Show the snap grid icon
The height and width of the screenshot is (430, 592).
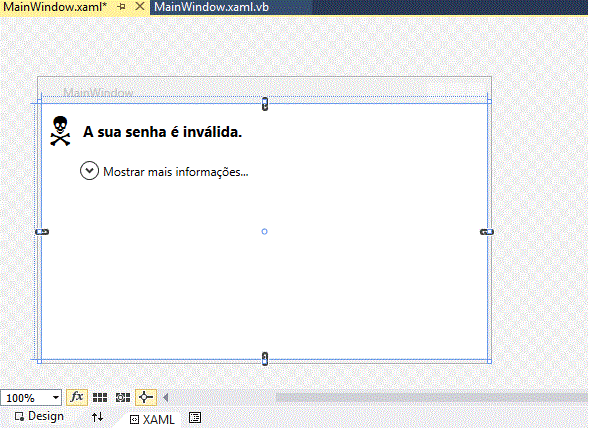(100, 398)
